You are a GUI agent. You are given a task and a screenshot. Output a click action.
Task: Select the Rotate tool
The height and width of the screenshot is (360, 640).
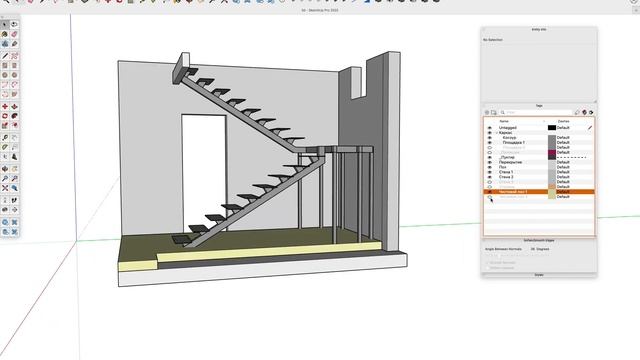click(5, 116)
